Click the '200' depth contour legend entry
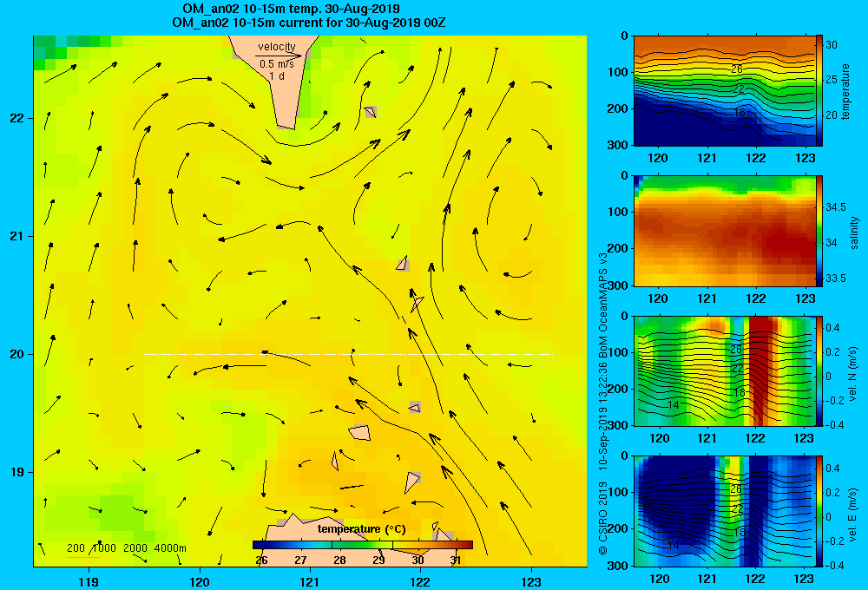Viewport: 868px width, 590px height. tap(76, 548)
